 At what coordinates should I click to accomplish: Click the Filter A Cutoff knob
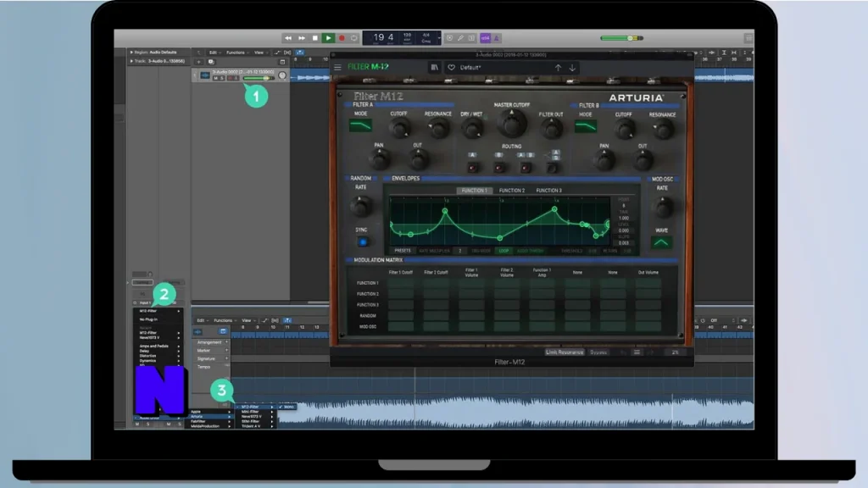tap(398, 129)
